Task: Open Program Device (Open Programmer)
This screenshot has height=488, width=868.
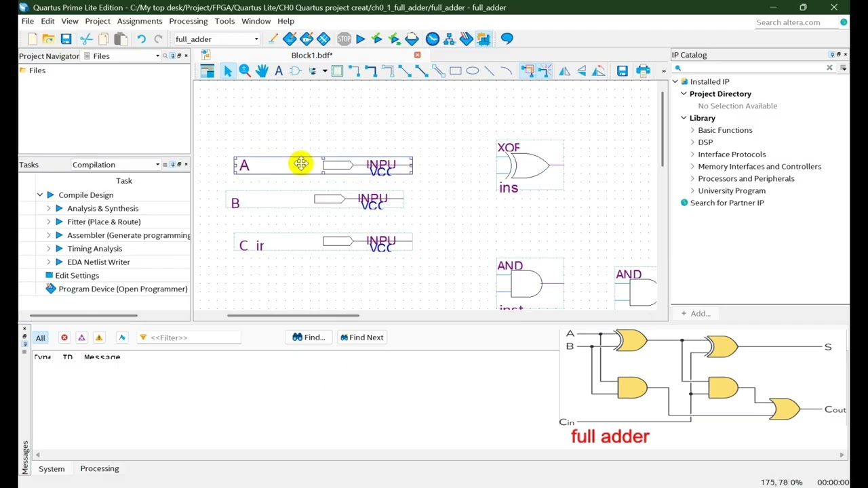Action: point(123,289)
